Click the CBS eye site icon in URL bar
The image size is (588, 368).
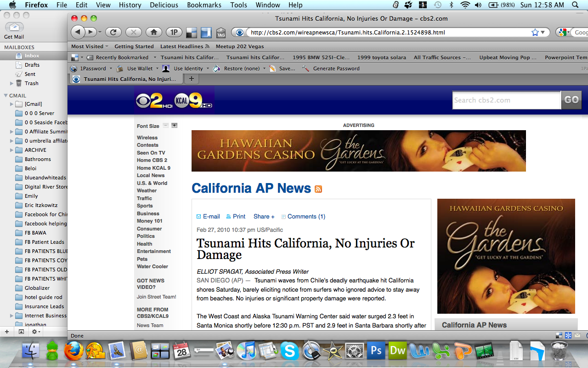tap(239, 32)
